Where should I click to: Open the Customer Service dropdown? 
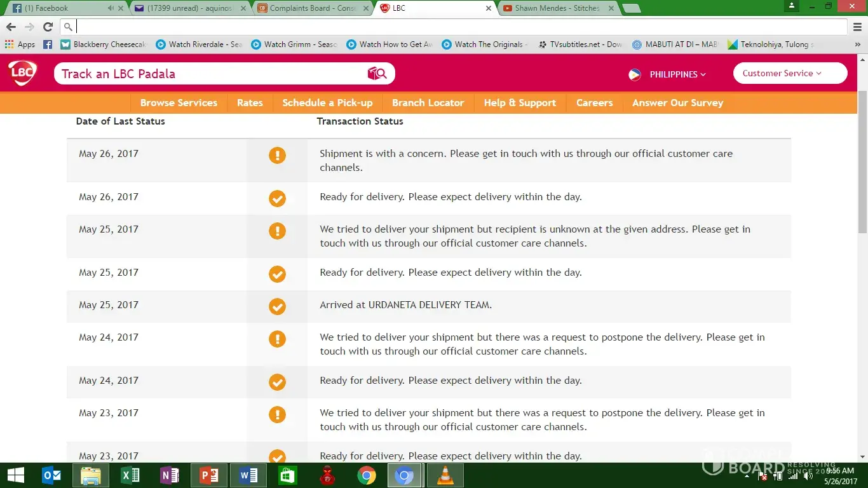pos(789,73)
